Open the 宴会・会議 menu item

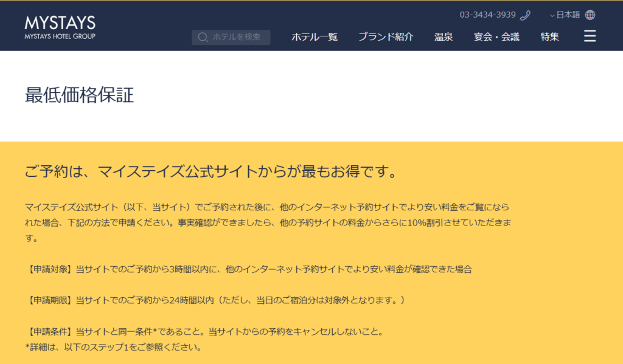pyautogui.click(x=496, y=37)
